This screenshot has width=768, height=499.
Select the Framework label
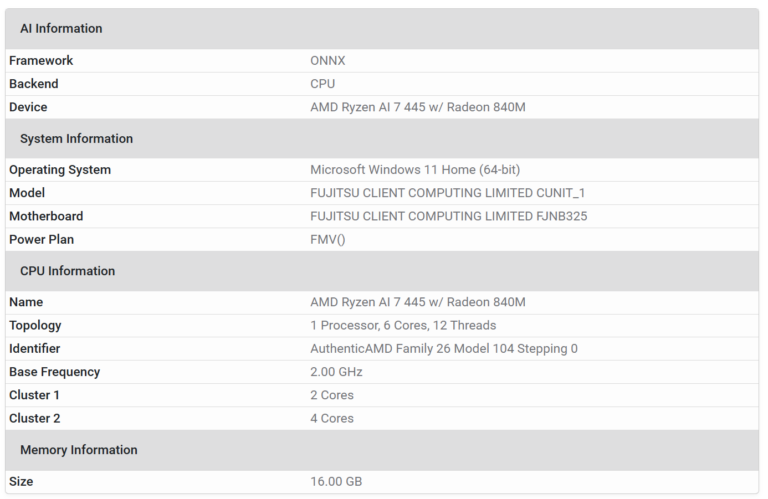pyautogui.click(x=41, y=61)
